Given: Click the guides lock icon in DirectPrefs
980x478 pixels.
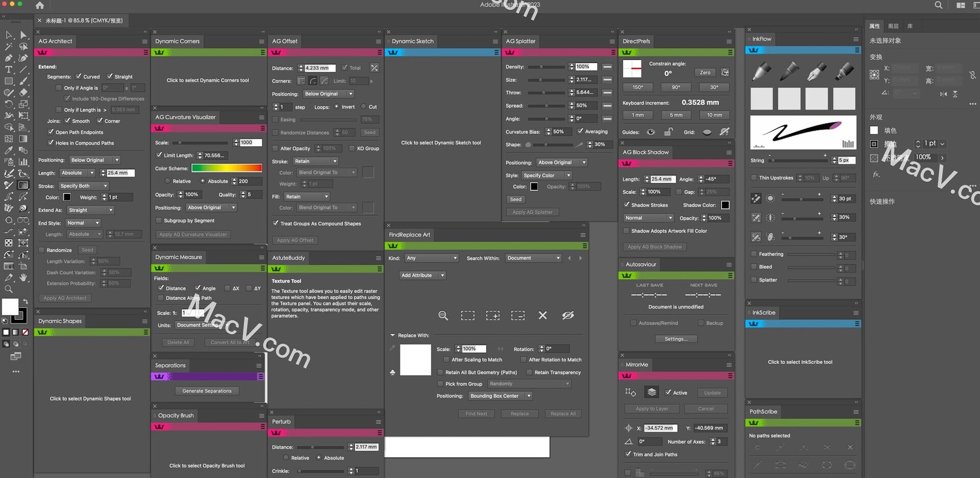Looking at the screenshot, I should point(668,132).
